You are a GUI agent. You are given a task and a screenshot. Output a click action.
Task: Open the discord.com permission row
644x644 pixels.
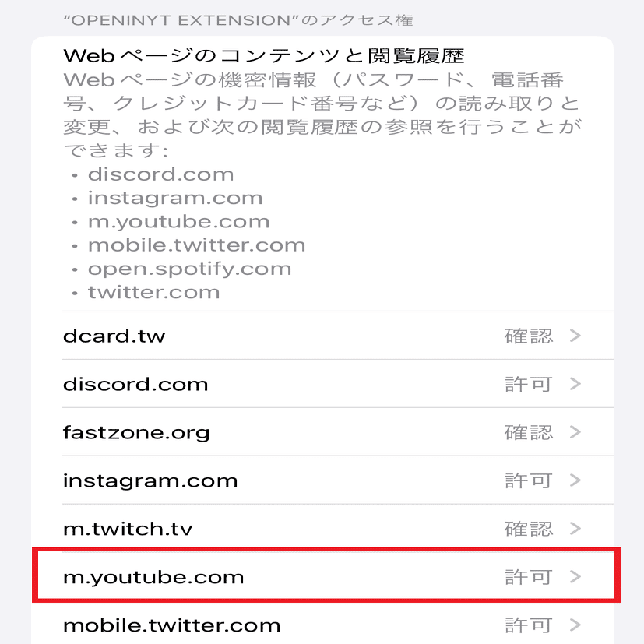point(322,384)
